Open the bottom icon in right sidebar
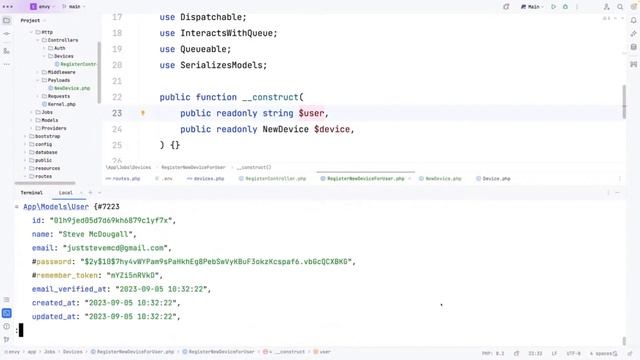Image resolution: width=640 pixels, height=360 pixels. (633, 64)
